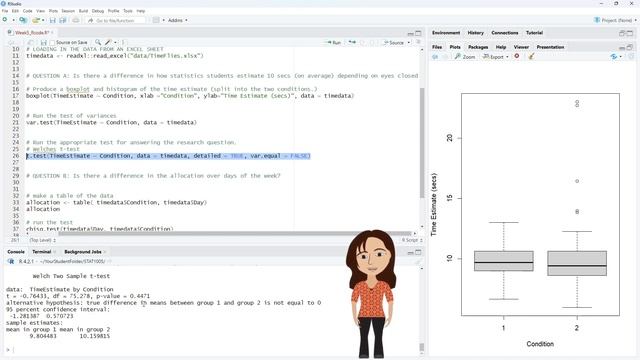Click the console prompt input line
This screenshot has height=360, width=640.
(212, 350)
